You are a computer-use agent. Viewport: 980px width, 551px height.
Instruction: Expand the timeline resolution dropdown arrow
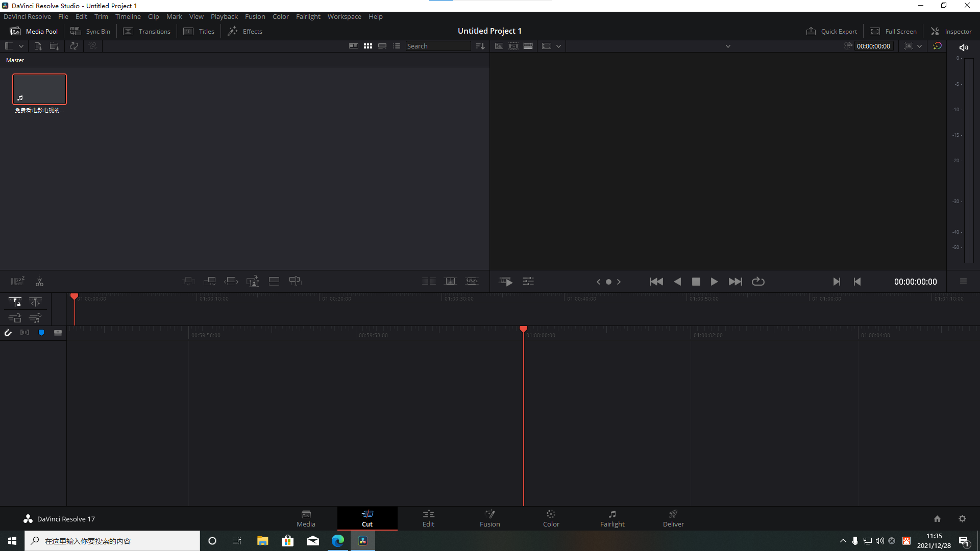pyautogui.click(x=920, y=46)
